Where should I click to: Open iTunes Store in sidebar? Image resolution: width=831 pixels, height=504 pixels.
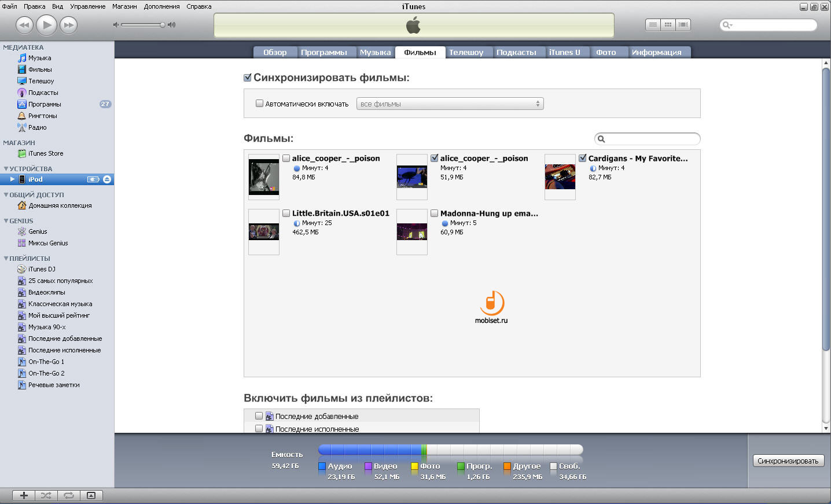[46, 153]
